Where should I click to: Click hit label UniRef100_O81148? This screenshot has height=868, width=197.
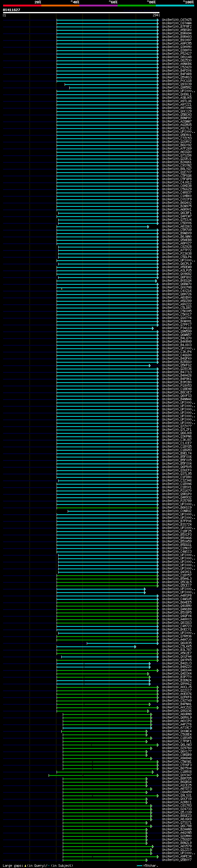tap(177, 57)
